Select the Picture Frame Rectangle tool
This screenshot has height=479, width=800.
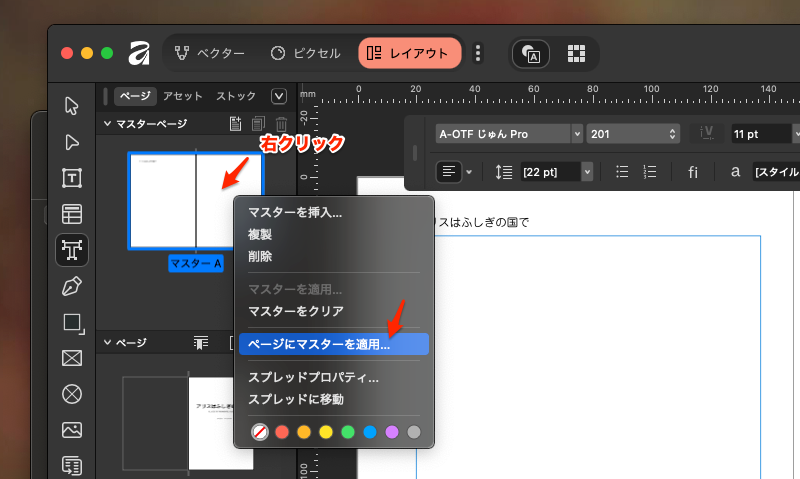pos(72,358)
